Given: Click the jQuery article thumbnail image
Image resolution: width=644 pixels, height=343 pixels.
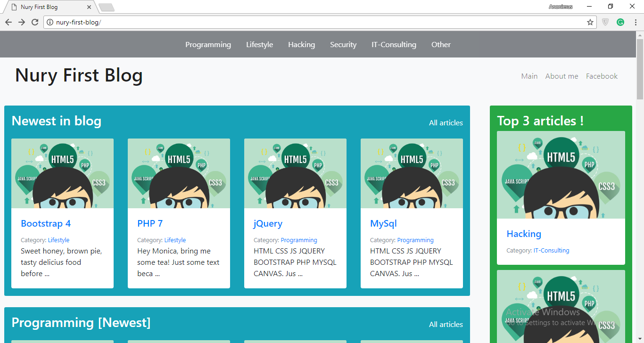Looking at the screenshot, I should [x=295, y=173].
